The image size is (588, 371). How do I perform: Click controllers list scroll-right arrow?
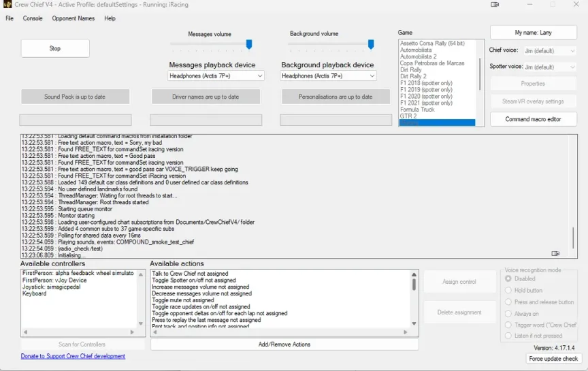point(132,332)
